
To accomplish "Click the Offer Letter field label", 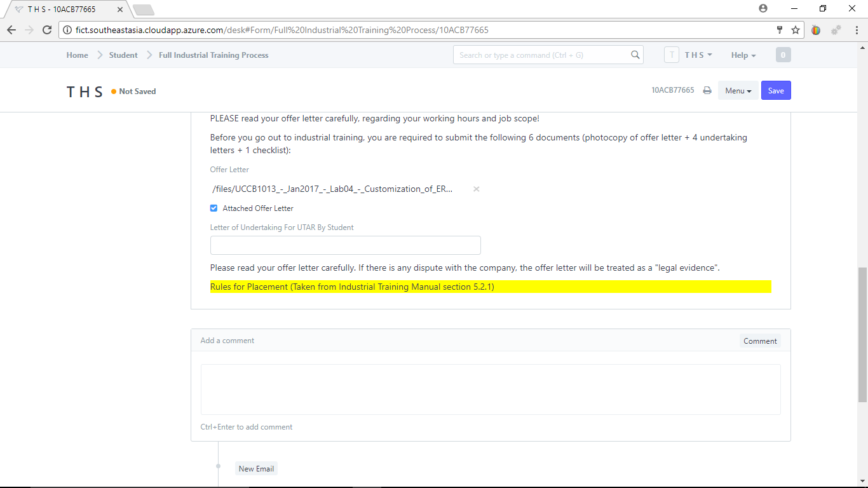I will tap(229, 170).
